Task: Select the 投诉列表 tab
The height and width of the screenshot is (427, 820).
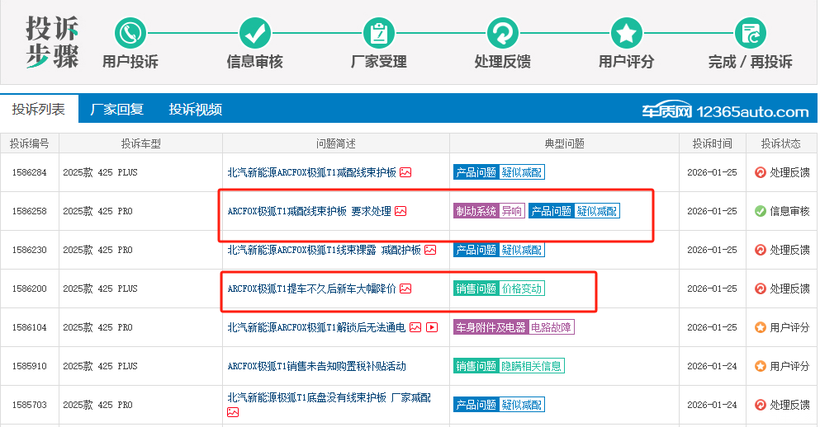Action: click(38, 110)
